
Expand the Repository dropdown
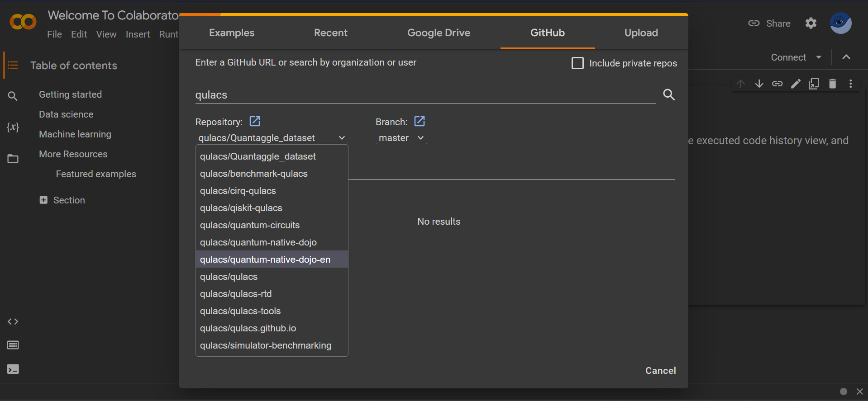[272, 138]
